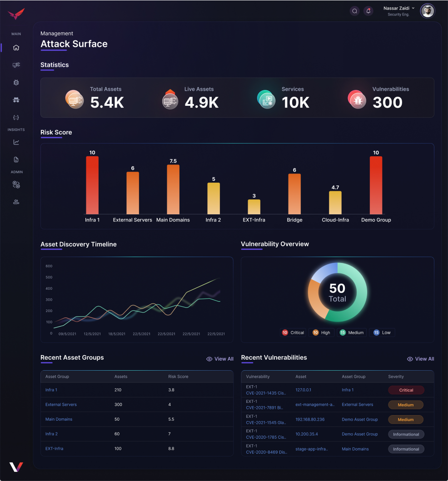Click View All for Recent Asset Groups
448x481 pixels.
click(220, 359)
